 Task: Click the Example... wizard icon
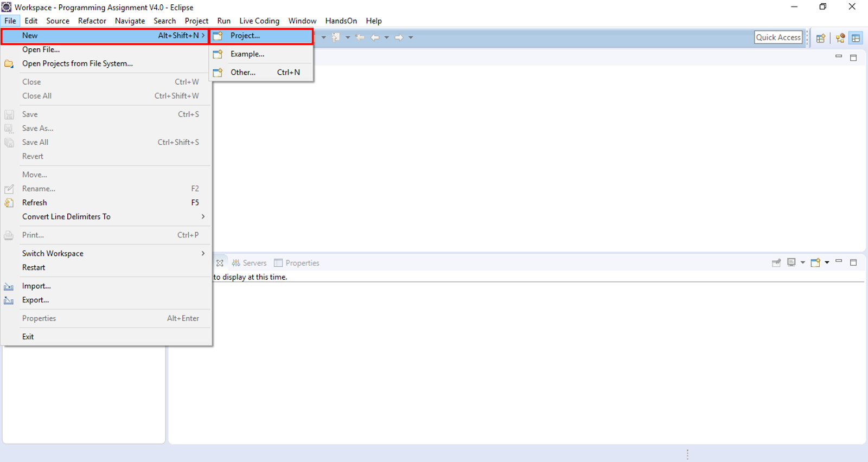[218, 54]
